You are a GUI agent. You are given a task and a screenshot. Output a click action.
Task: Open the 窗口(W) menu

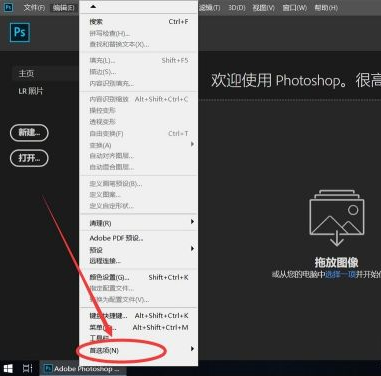(x=295, y=7)
